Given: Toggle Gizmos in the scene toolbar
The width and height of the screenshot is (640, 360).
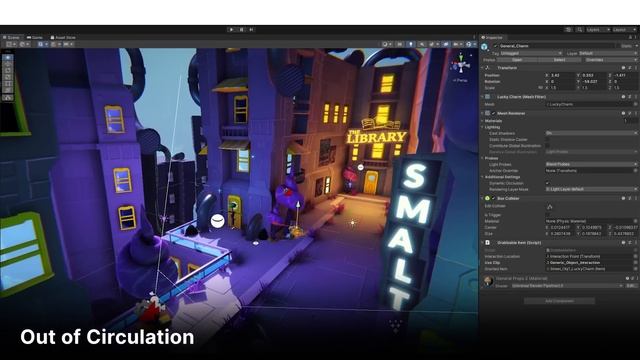Looking at the screenshot, I should coord(470,44).
